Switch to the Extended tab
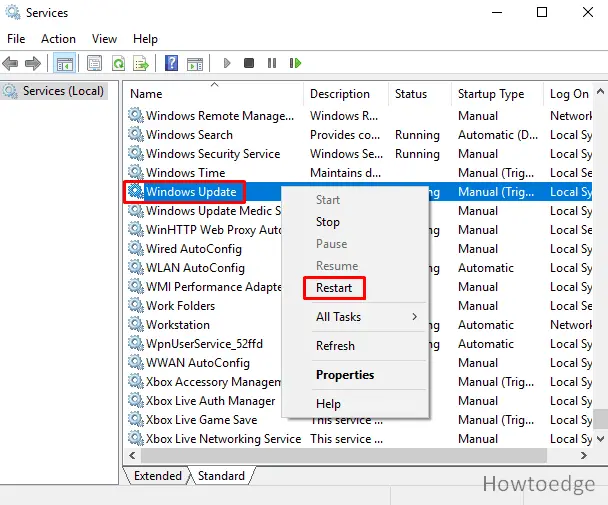Screen dimensions: 608x505 point(157,476)
